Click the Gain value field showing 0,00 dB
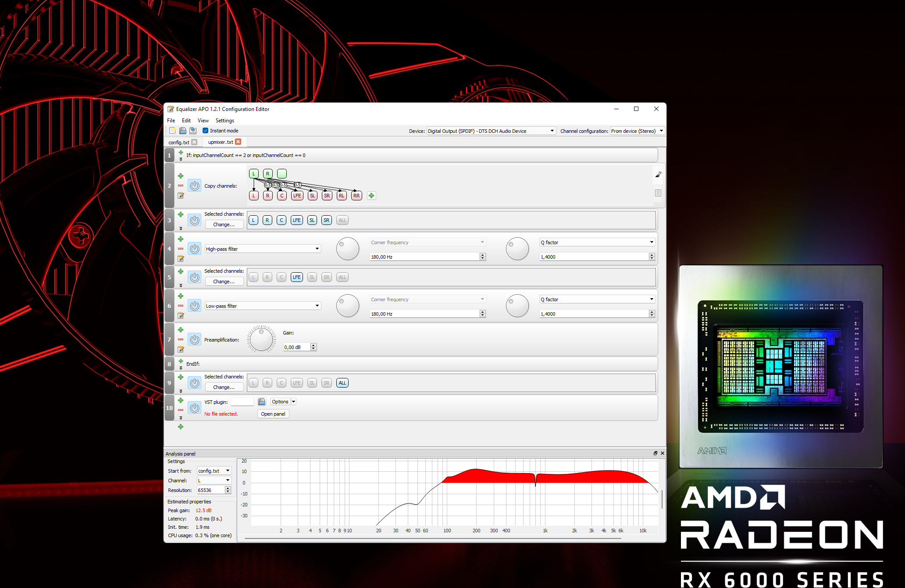Screen dimensions: 905x588 [297, 347]
